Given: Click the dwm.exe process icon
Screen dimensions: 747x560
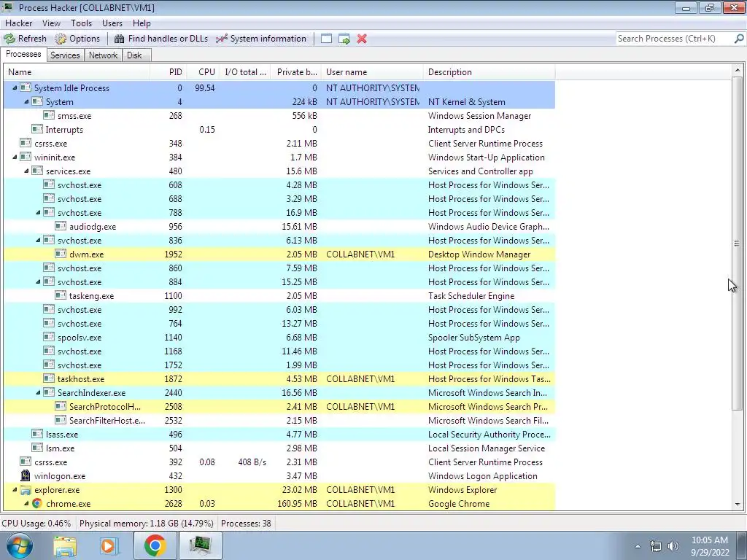Looking at the screenshot, I should point(61,254).
